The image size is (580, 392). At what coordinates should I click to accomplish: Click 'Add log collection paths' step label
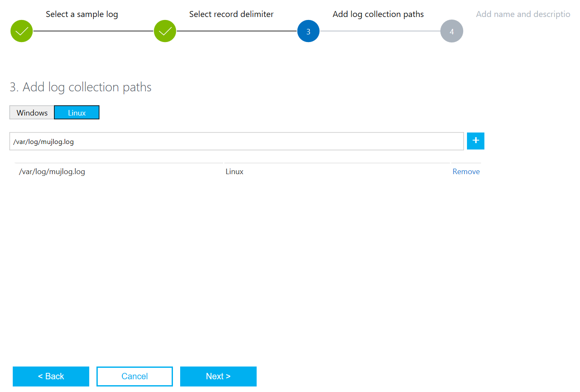[378, 14]
